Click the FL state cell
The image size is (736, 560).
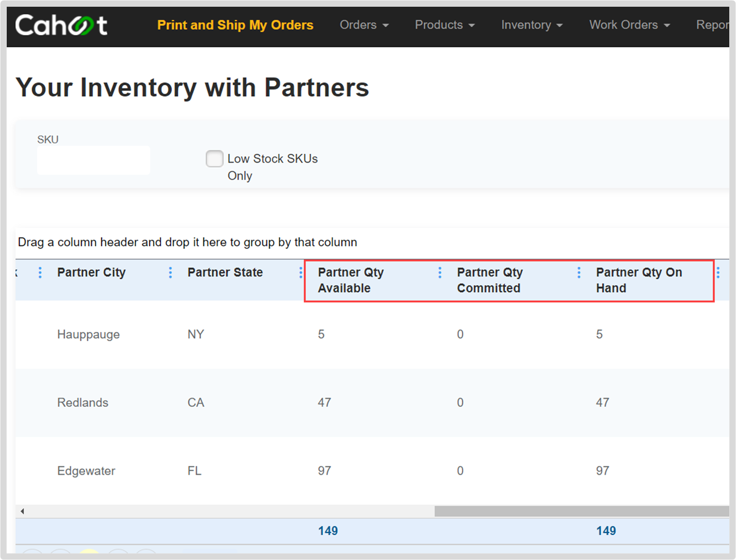[x=194, y=471]
